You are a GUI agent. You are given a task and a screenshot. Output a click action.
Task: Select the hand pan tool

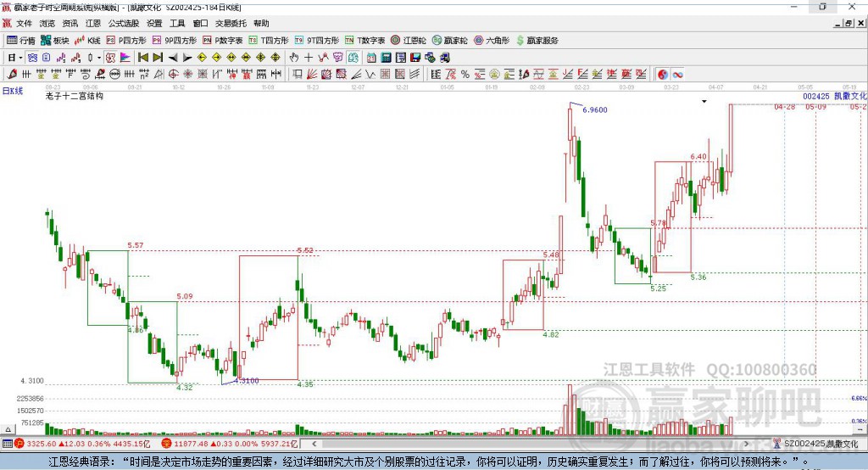(x=294, y=58)
